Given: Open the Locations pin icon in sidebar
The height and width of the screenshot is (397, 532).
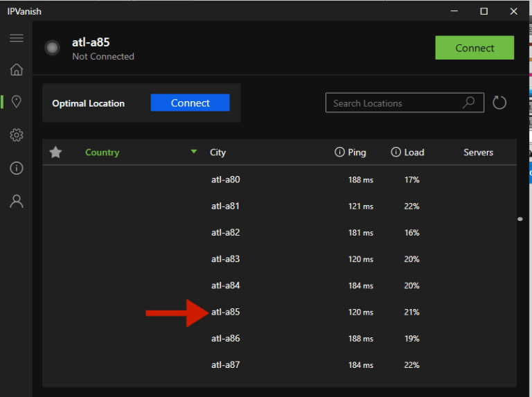Looking at the screenshot, I should [16, 102].
